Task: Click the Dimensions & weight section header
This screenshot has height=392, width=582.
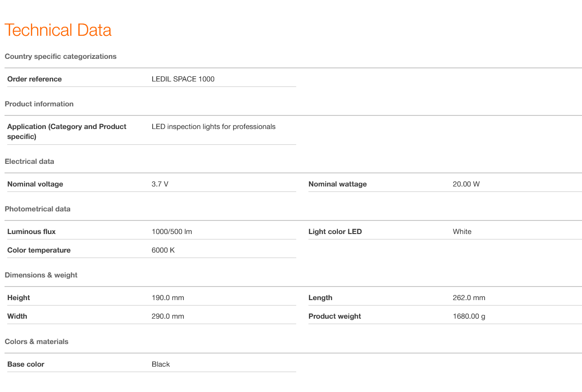Action: click(41, 275)
